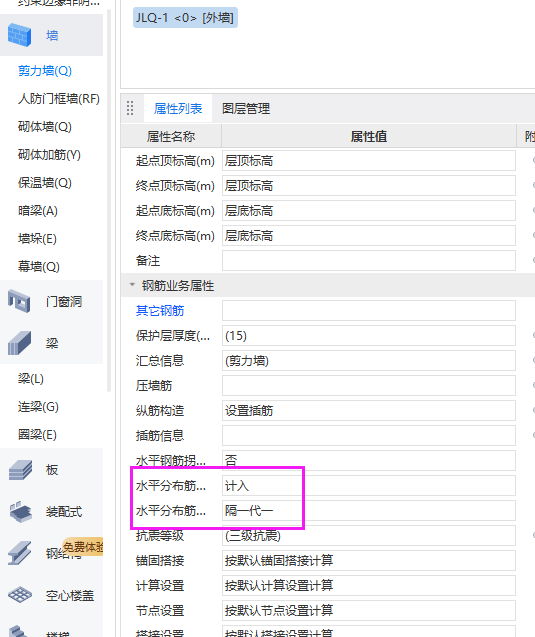Click the 终点底标高(m) value field
535x637 pixels.
(369, 236)
